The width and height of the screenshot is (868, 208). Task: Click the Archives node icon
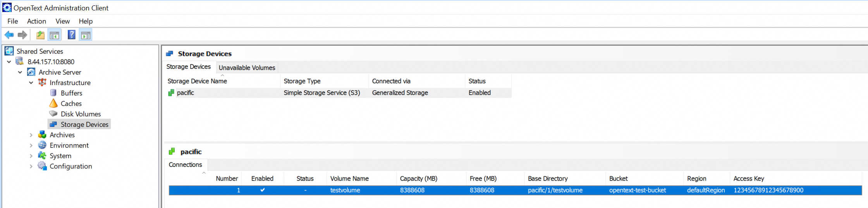click(x=42, y=135)
